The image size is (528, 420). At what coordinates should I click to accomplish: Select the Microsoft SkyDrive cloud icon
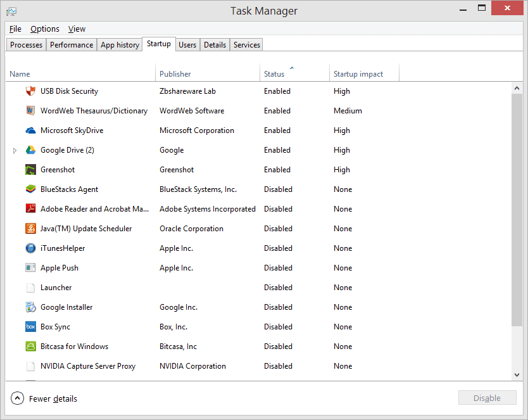point(30,130)
